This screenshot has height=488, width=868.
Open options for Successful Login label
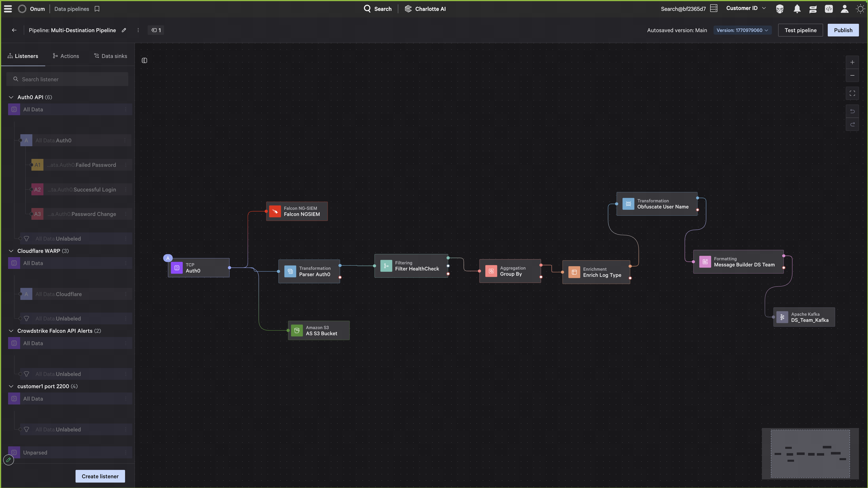click(x=126, y=189)
